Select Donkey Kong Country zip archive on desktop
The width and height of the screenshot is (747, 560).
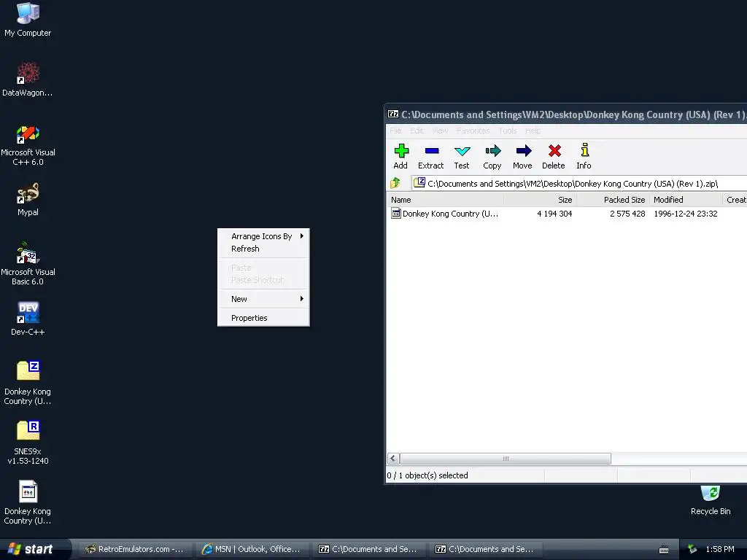28,383
